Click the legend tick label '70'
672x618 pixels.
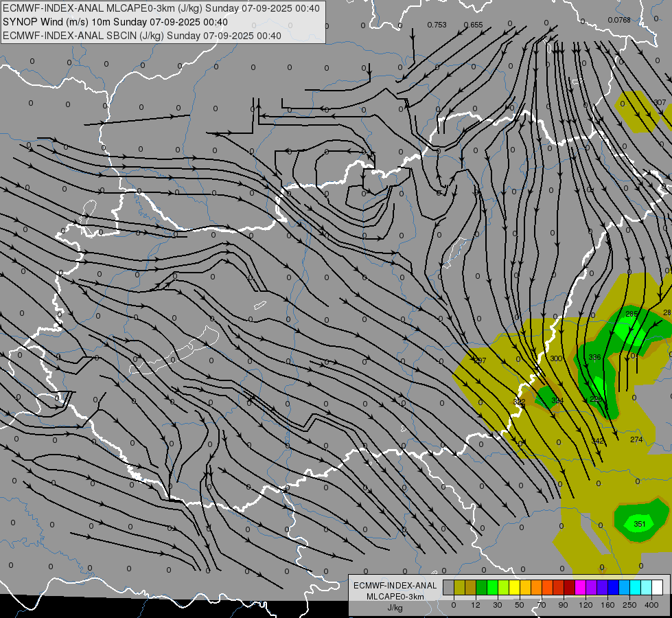pyautogui.click(x=542, y=605)
